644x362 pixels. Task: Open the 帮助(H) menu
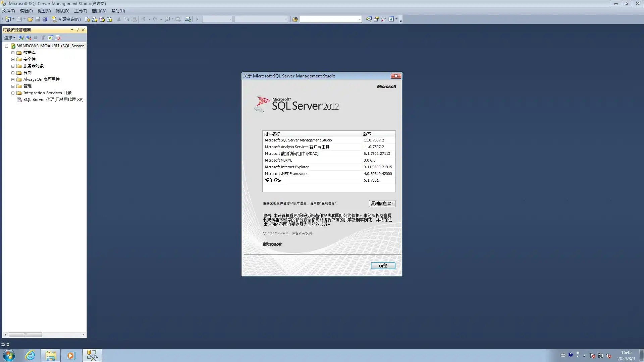[118, 11]
